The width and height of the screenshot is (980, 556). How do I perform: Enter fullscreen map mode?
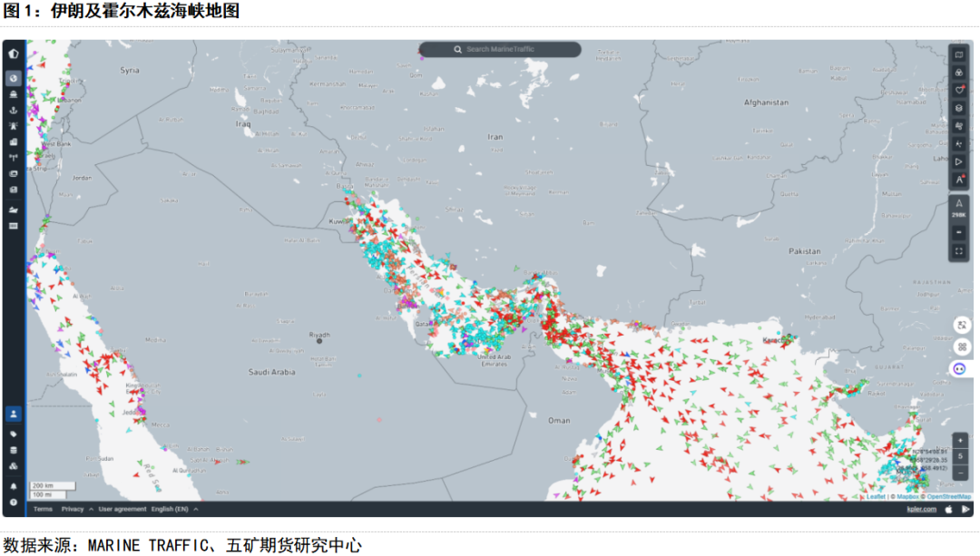959,251
